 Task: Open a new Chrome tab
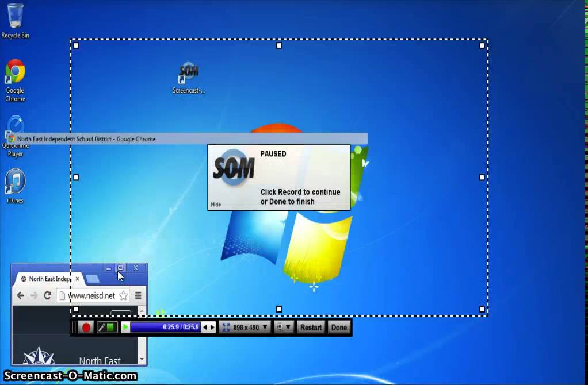point(92,279)
